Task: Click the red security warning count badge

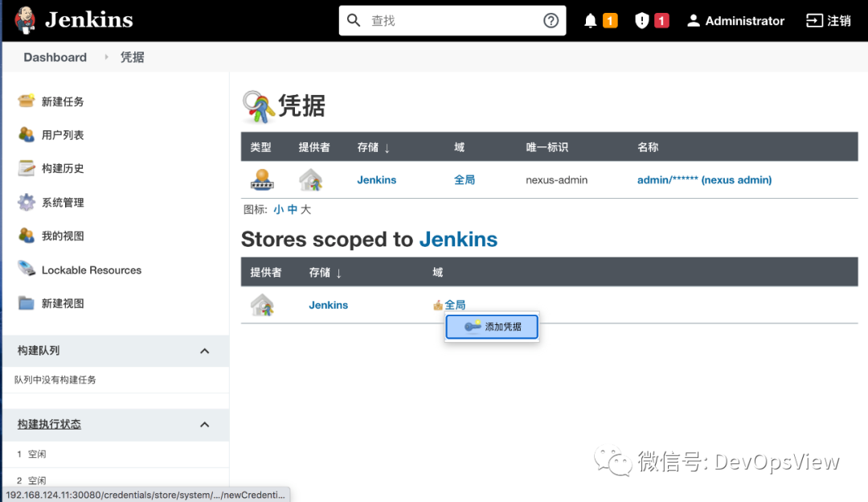Action: tap(661, 21)
